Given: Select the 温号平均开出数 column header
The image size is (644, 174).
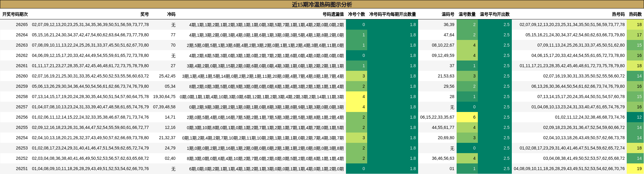Looking at the screenshot, I should tap(495, 14).
